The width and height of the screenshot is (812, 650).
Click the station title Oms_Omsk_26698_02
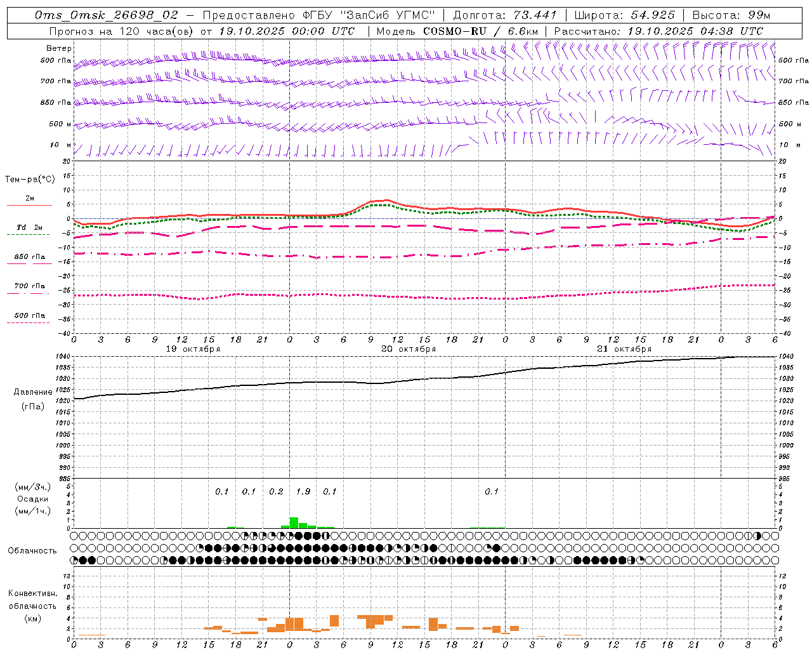coord(107,15)
